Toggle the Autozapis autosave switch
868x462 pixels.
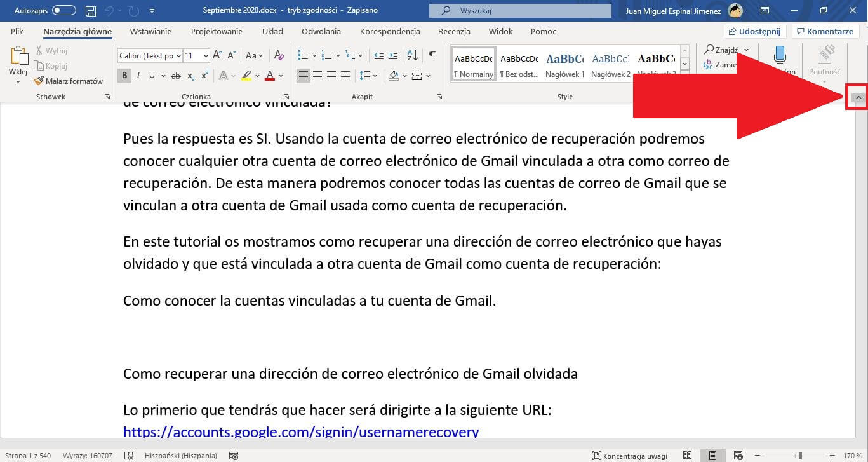pyautogui.click(x=63, y=11)
